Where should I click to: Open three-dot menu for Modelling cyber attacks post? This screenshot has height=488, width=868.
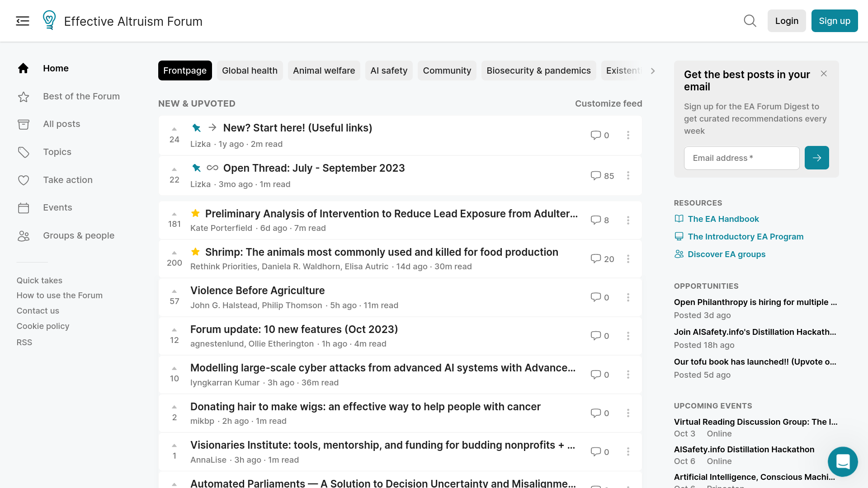pos(628,375)
